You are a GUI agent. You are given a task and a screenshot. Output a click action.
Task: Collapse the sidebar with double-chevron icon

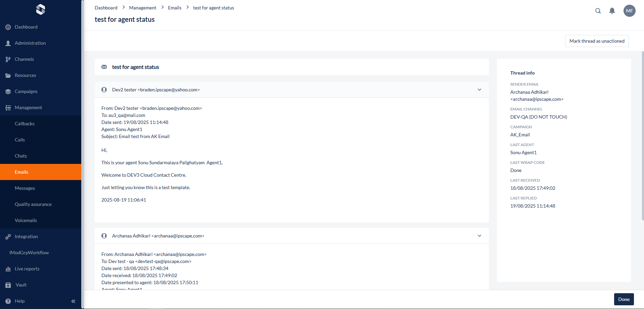pyautogui.click(x=73, y=301)
